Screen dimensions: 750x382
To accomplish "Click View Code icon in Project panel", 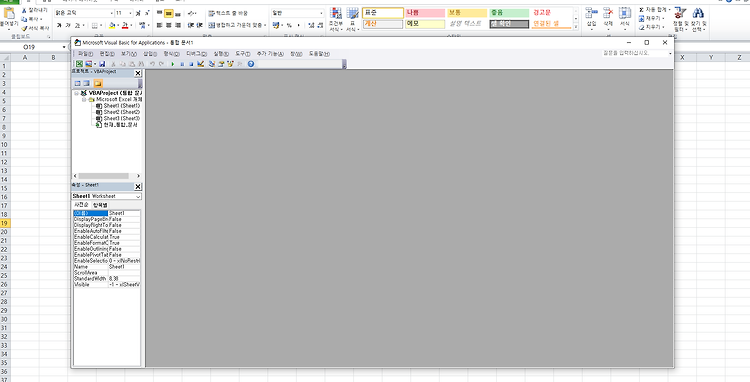I will [x=77, y=84].
